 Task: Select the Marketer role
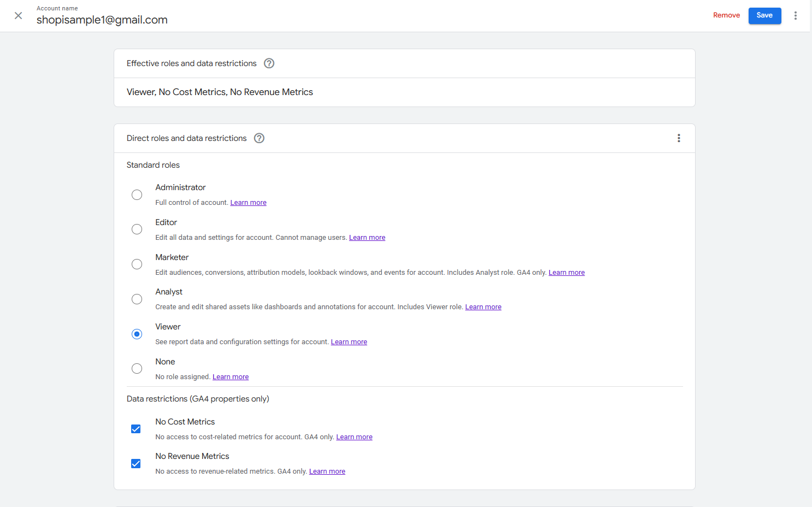coord(137,264)
